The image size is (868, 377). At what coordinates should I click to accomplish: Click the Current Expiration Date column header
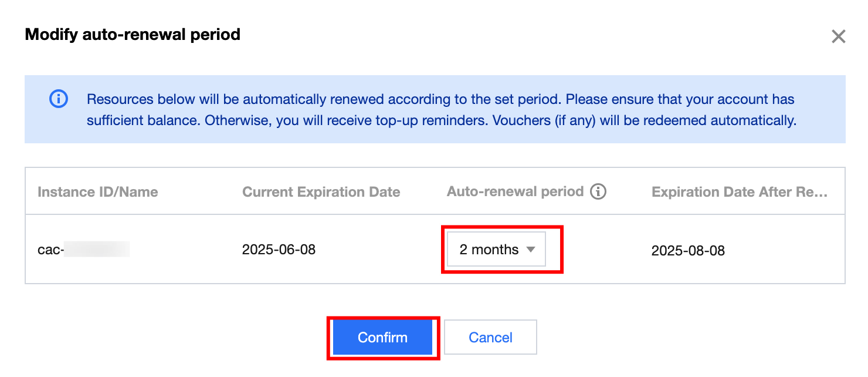pyautogui.click(x=321, y=192)
